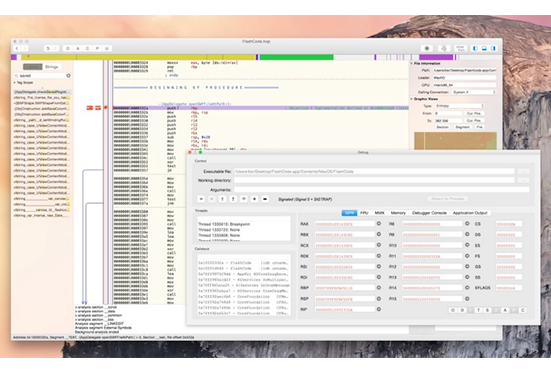Viewport: 551px width, 371px height.
Task: Switch to the GPR registers tab
Action: point(349,213)
